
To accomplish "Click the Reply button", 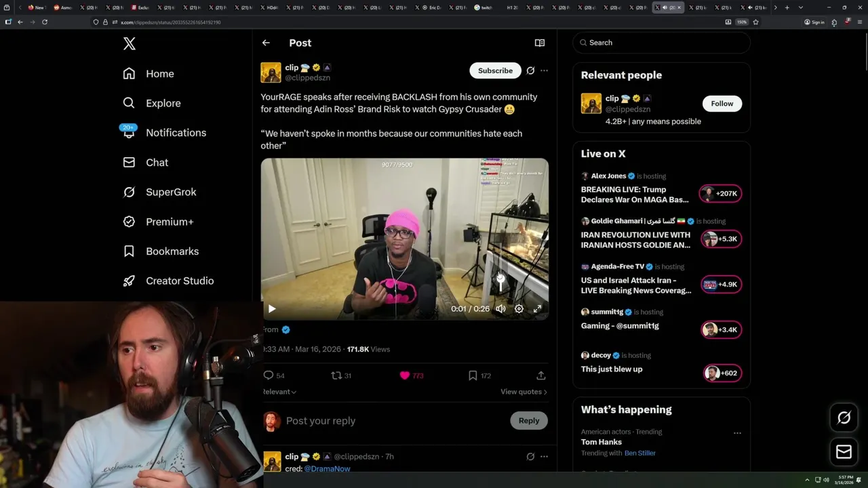I will pos(529,421).
